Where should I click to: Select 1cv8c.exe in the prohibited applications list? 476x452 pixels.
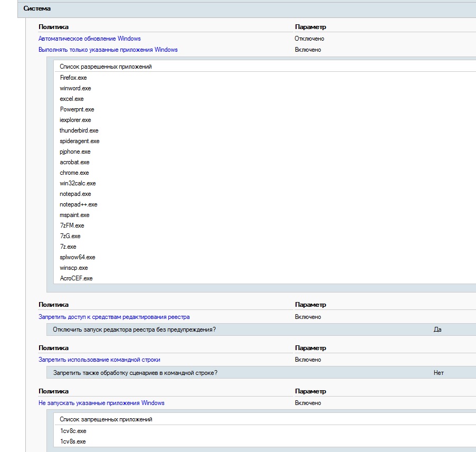coord(73,431)
